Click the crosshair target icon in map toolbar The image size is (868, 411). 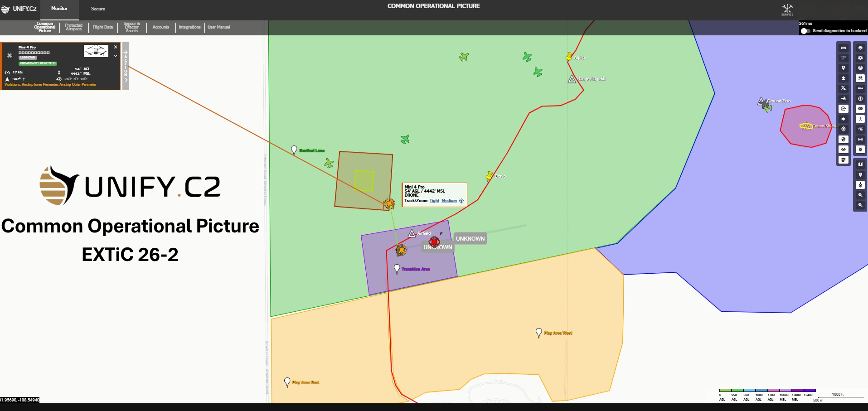[x=843, y=129]
